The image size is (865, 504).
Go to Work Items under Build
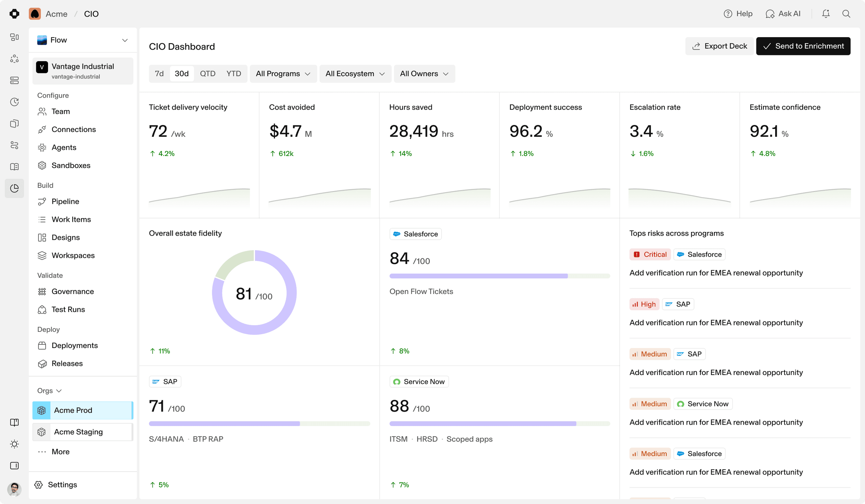(83, 219)
